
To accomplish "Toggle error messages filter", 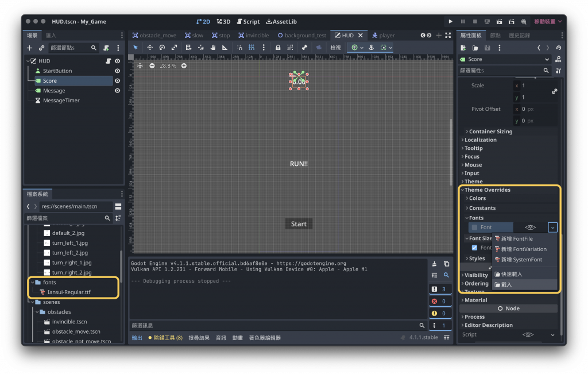I will 440,301.
